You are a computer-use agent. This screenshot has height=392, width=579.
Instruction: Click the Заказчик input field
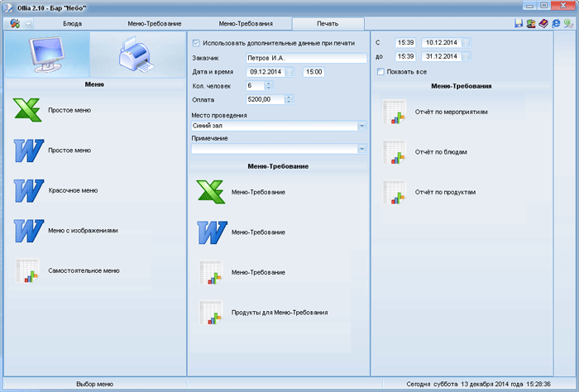(306, 58)
